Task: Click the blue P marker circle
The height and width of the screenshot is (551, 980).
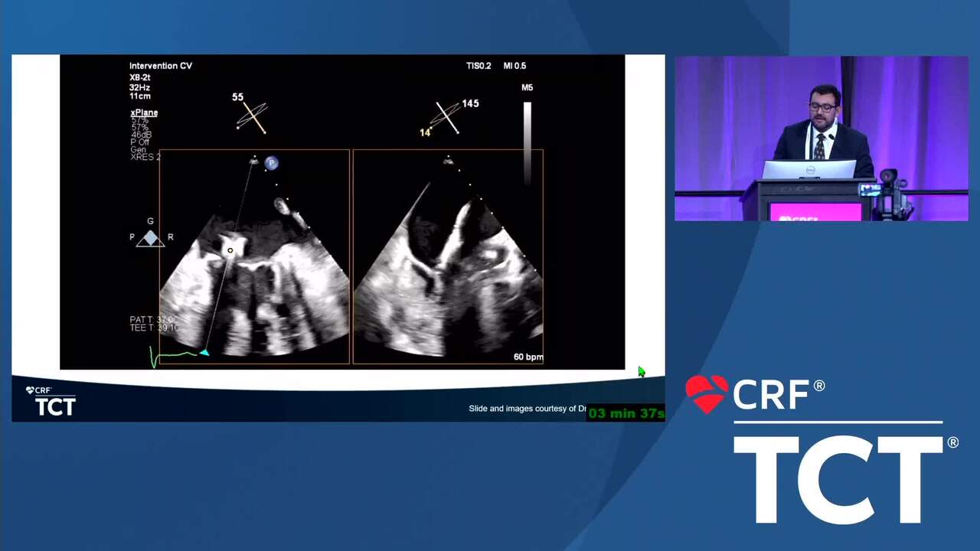Action: [271, 163]
